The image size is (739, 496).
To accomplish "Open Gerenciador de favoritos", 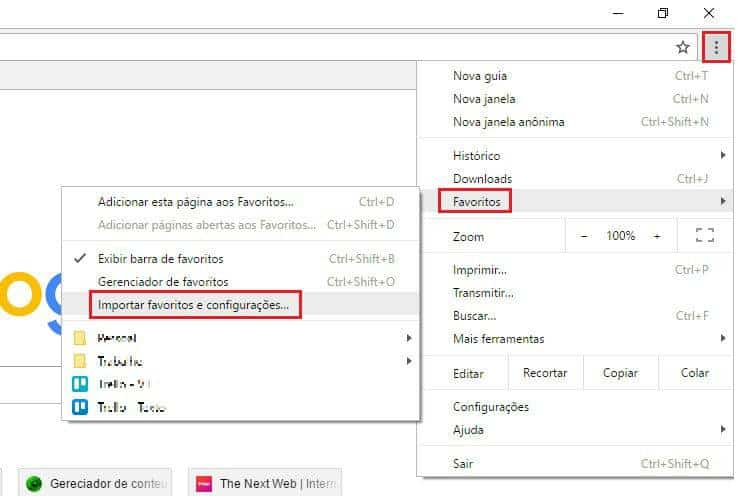I will pos(163,282).
